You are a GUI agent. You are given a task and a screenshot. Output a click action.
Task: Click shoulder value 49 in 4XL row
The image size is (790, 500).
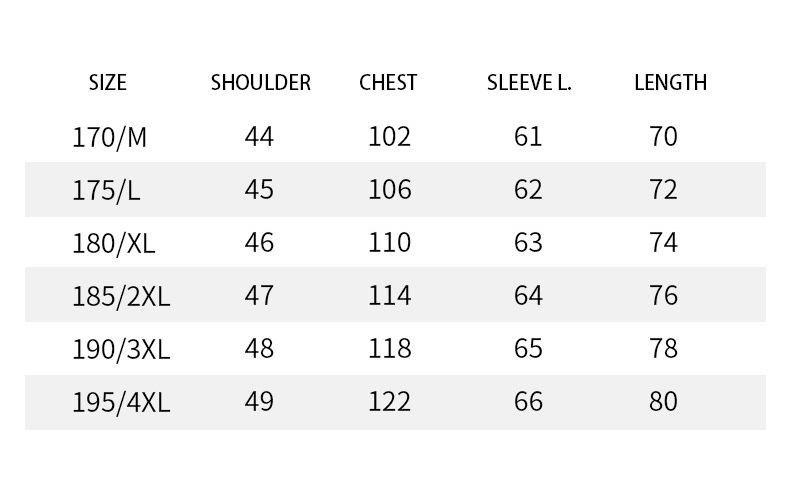click(259, 402)
